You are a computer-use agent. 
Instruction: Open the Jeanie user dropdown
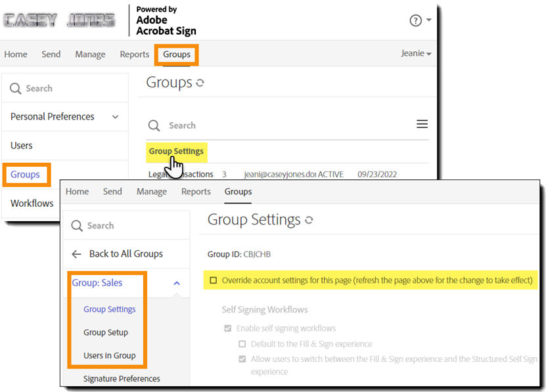coord(417,54)
